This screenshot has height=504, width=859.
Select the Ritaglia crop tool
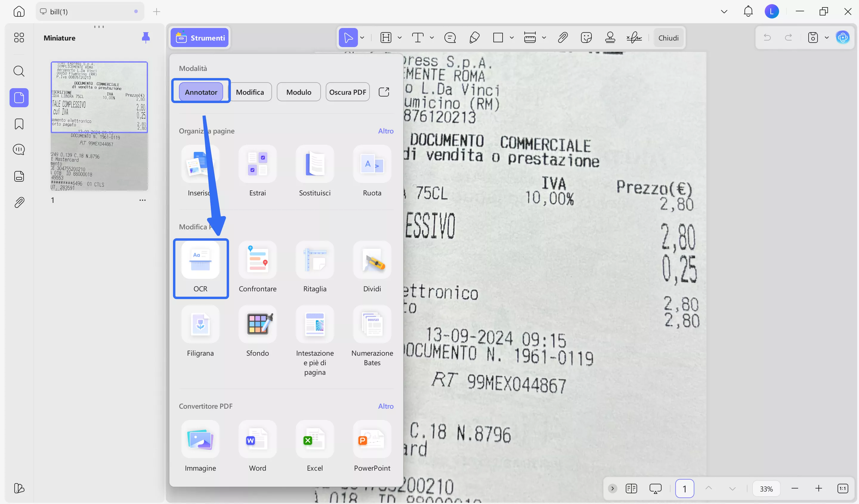(x=315, y=260)
